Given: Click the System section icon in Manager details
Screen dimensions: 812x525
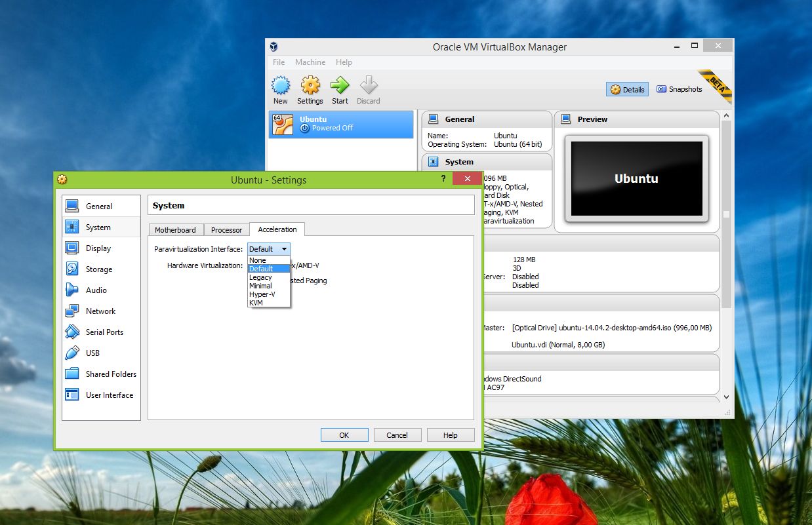Looking at the screenshot, I should (433, 162).
